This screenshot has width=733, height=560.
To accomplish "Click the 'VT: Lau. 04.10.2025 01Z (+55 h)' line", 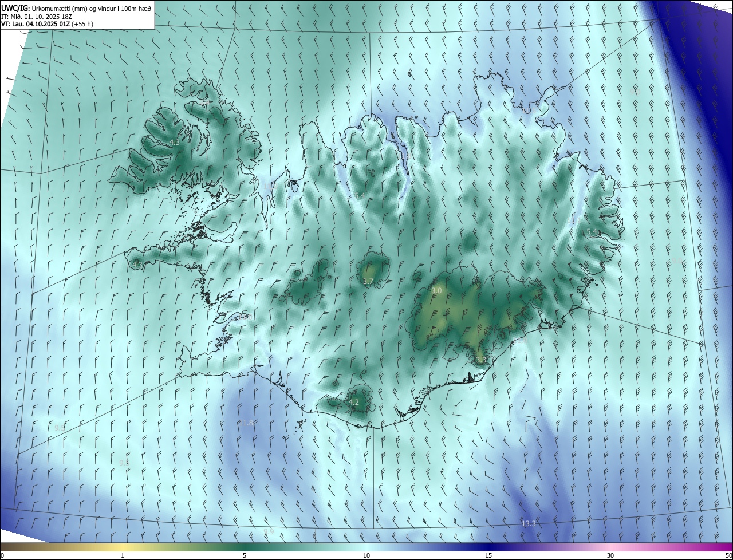I will point(47,24).
